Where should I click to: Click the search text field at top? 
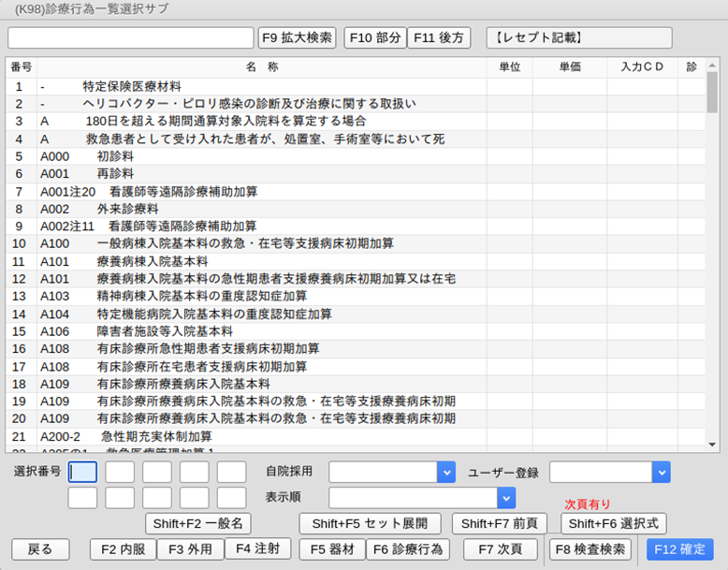pos(131,37)
